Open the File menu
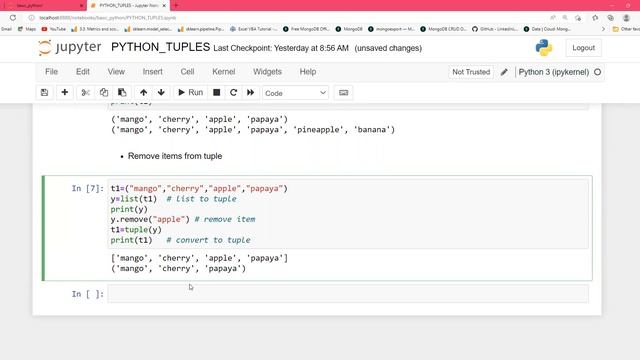This screenshot has height=360, width=640. tap(51, 71)
